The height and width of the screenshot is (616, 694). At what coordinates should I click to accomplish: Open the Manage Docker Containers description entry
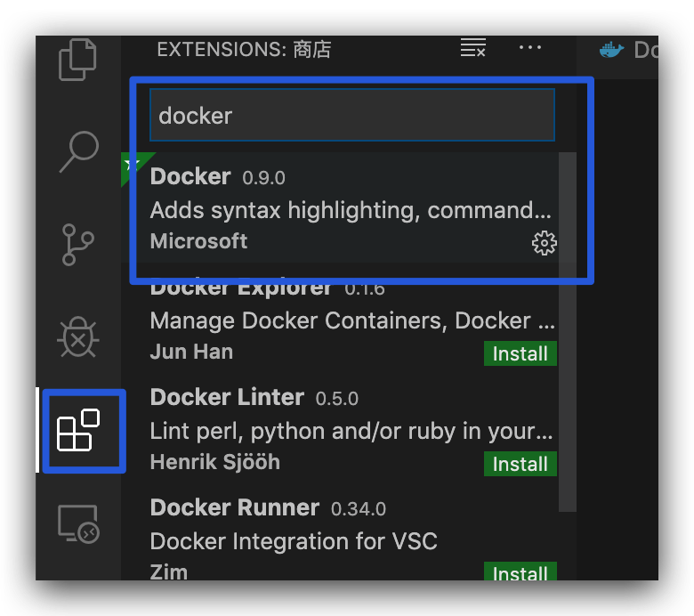coord(352,320)
